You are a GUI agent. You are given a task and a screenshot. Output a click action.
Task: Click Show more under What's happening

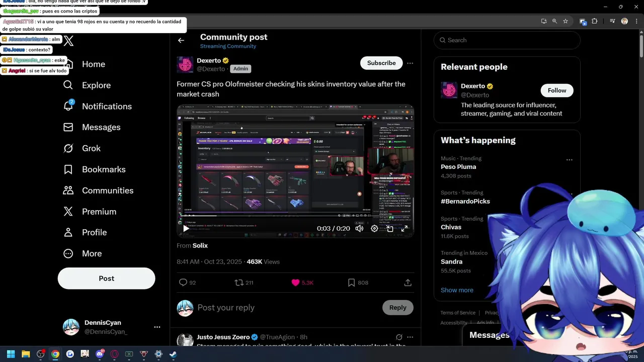point(457,290)
